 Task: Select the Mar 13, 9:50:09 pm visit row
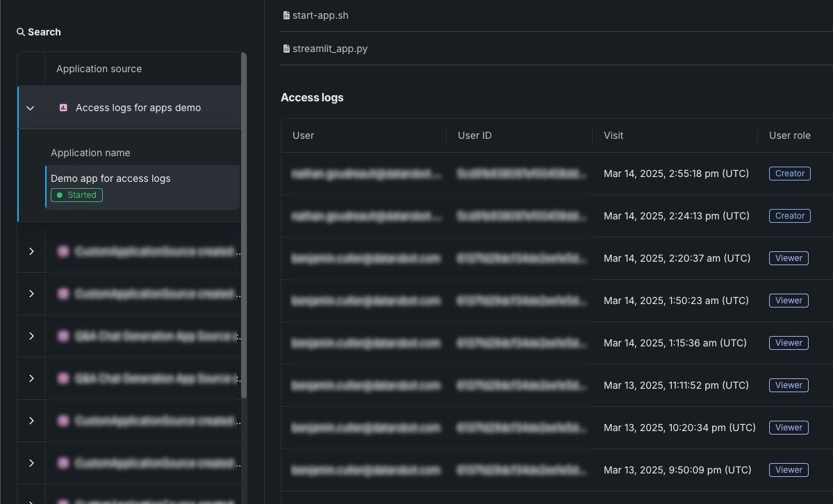pyautogui.click(x=677, y=470)
